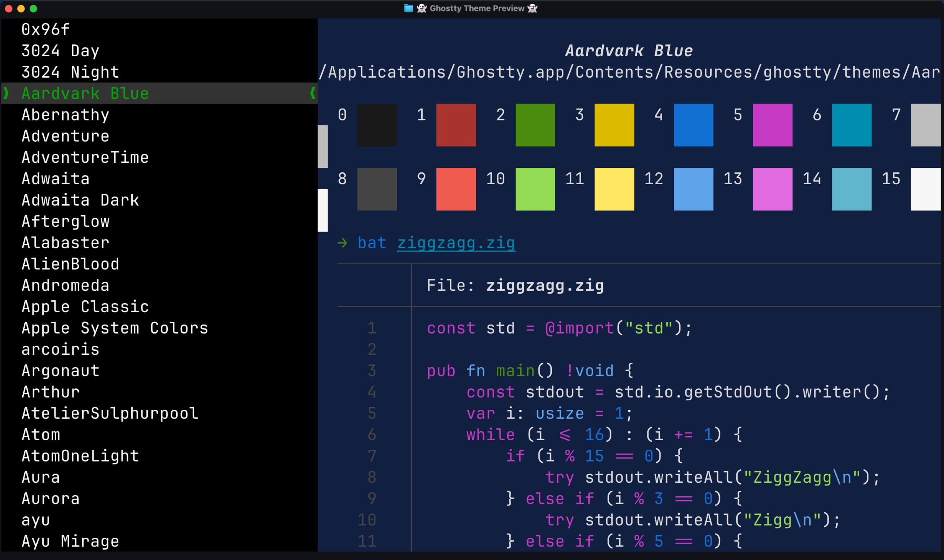The height and width of the screenshot is (560, 944).
Task: Select the Aurora theme
Action: pyautogui.click(x=50, y=499)
